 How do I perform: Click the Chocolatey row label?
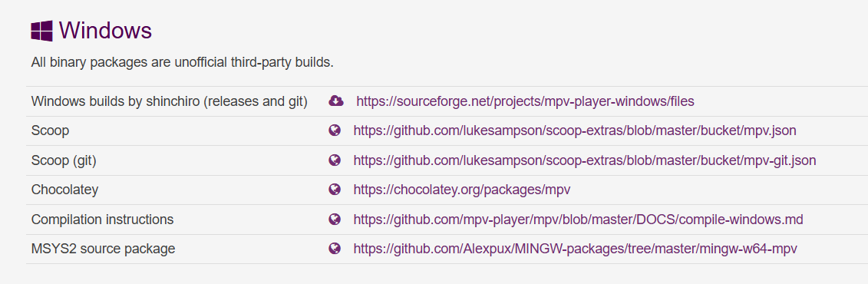(x=64, y=190)
